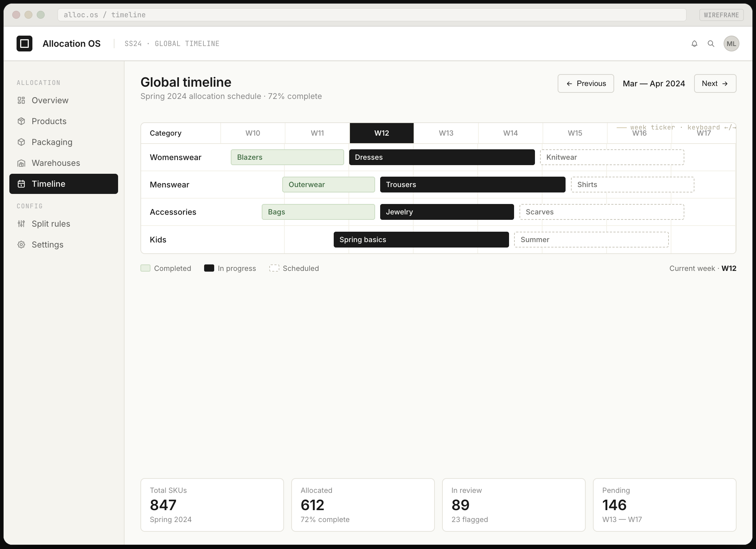Click the Kids row label
Screen dimensions: 756x549
point(158,240)
